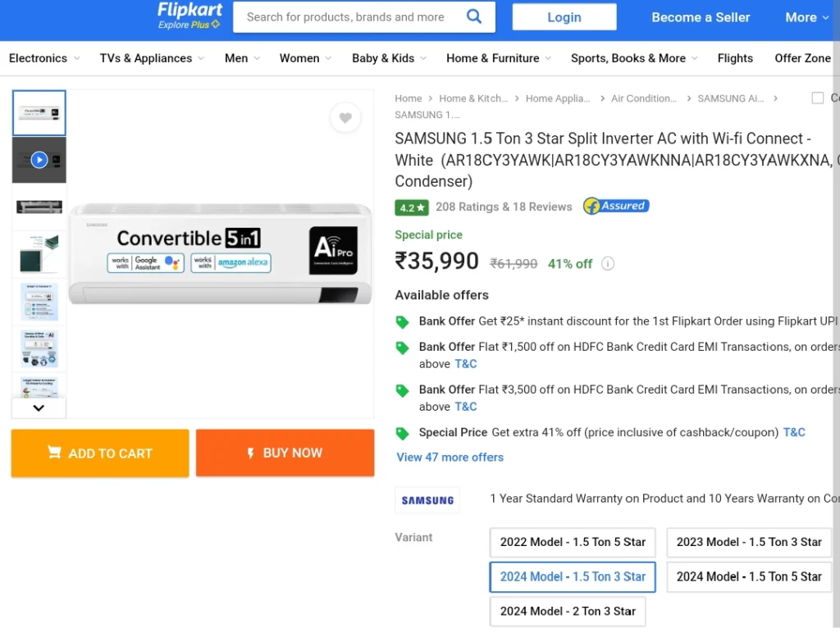Open View 47 more offers link
Image resolution: width=840 pixels, height=637 pixels.
point(450,457)
